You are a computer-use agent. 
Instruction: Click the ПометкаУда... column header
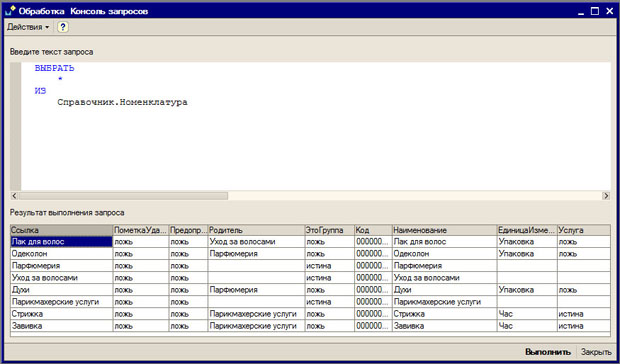tap(141, 230)
